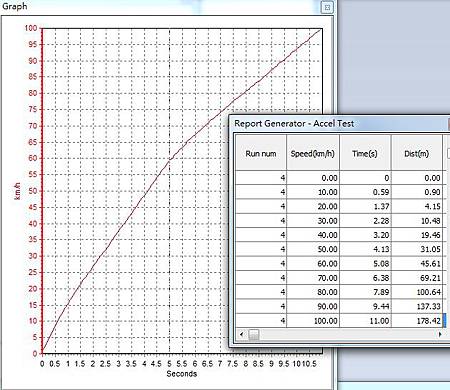Click the Seconds horizontal axis label
This screenshot has width=450, height=390.
[x=182, y=374]
